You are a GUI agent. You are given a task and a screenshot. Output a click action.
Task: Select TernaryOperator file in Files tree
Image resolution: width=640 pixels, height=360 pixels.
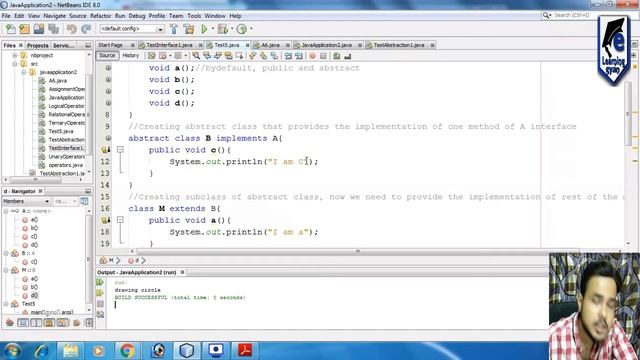pos(67,123)
